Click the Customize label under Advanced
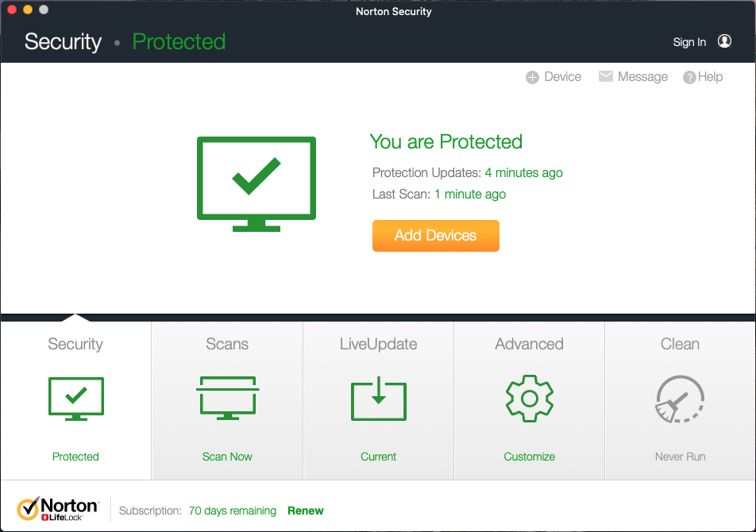 tap(530, 457)
